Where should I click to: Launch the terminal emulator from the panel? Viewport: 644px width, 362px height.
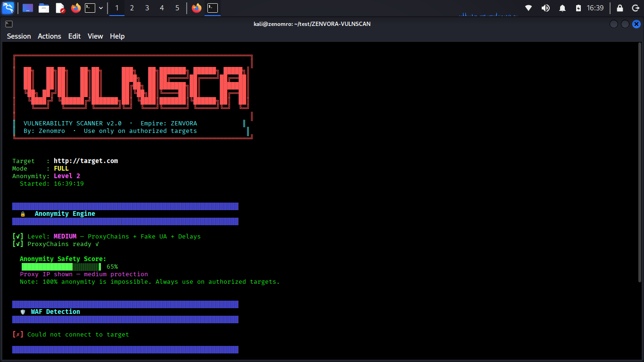(90, 8)
